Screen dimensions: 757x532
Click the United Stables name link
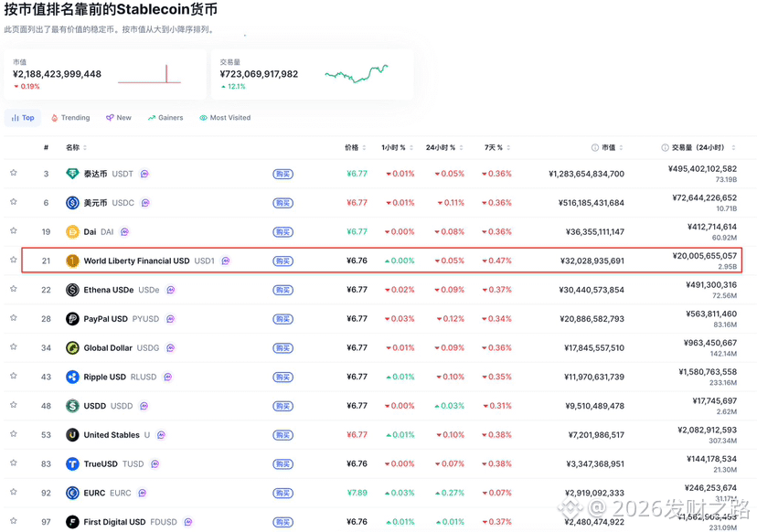(x=112, y=434)
